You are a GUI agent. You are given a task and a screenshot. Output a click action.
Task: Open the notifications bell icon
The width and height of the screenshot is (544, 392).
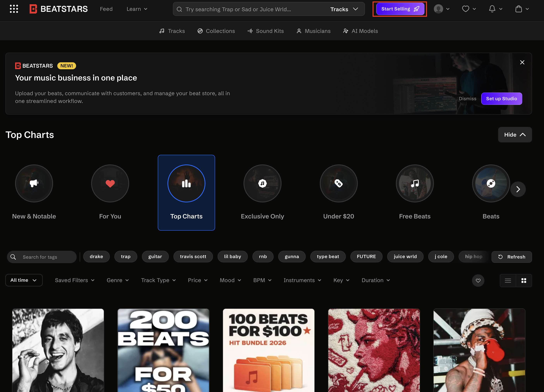[x=492, y=9]
